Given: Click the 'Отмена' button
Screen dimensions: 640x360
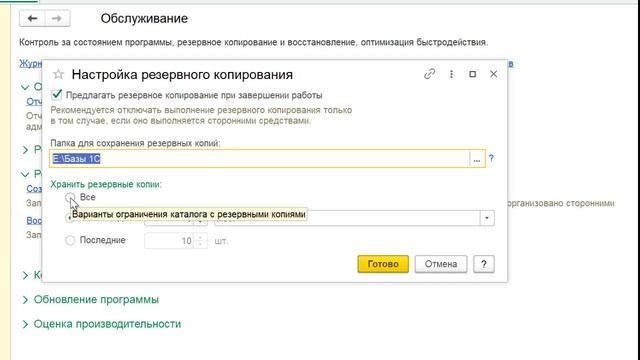Looking at the screenshot, I should [x=441, y=264].
